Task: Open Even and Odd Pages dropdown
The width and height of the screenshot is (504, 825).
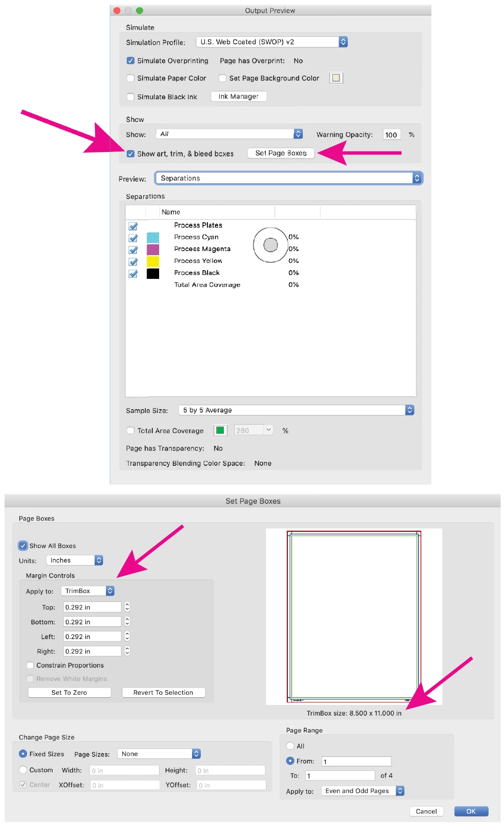Action: tap(363, 791)
